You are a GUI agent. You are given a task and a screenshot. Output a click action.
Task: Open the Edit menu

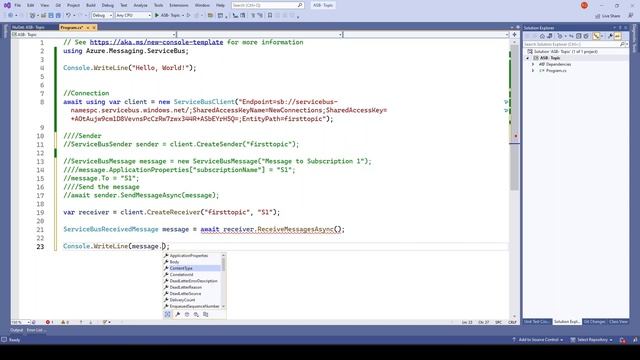(x=31, y=5)
